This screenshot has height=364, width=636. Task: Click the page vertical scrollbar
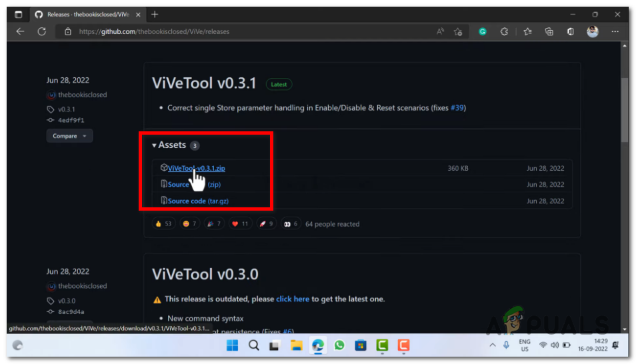coord(624,109)
